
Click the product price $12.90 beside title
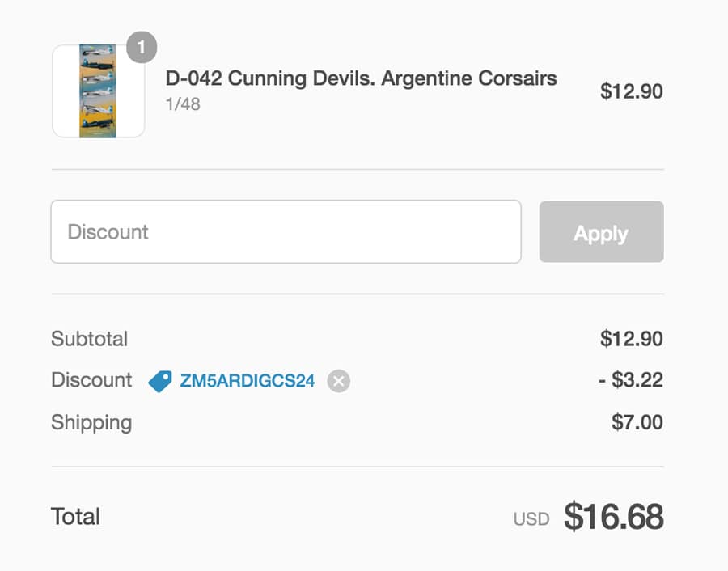tap(632, 91)
